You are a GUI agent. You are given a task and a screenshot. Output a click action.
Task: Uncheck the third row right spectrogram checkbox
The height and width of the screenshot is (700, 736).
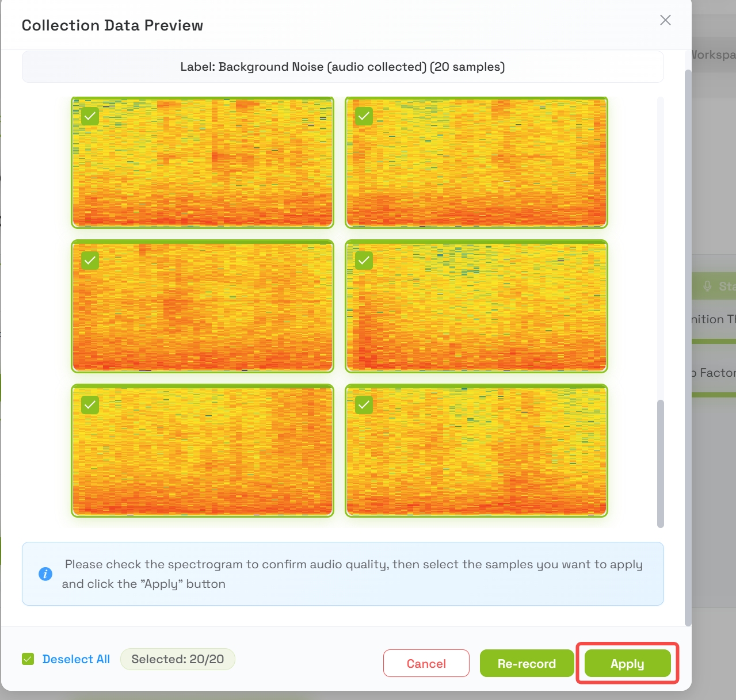point(364,405)
